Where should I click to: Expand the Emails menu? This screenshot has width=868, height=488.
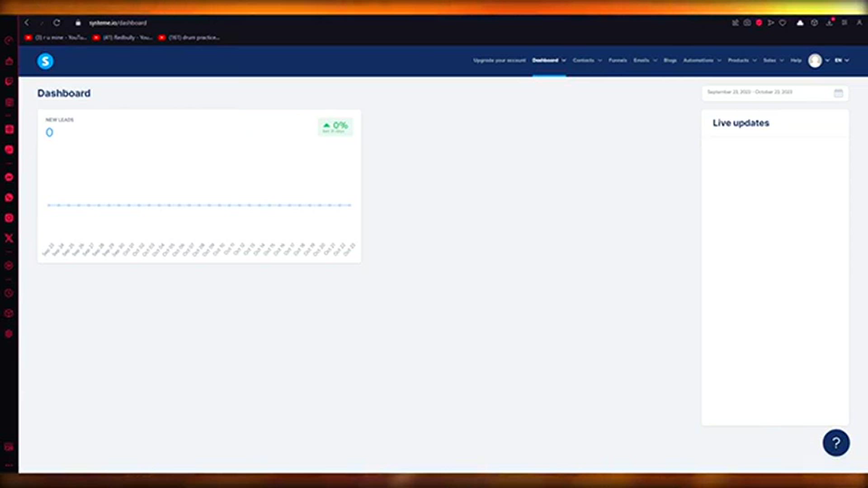pos(645,60)
